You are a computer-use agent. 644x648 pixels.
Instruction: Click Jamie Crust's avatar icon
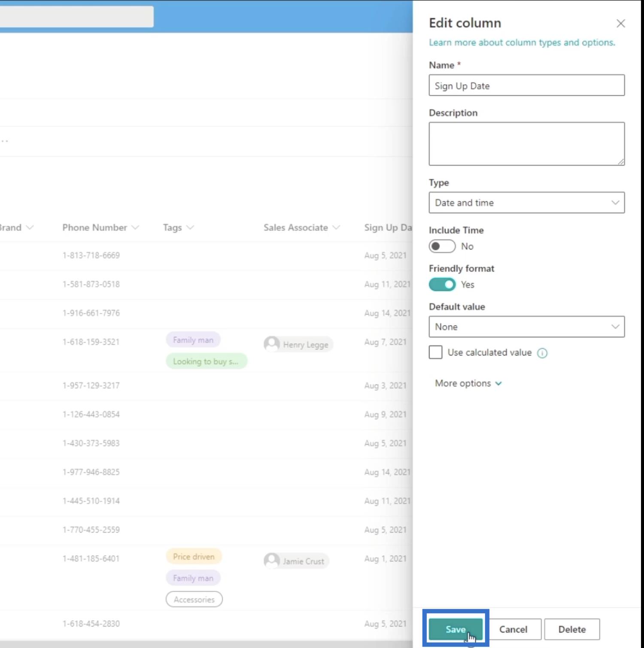pyautogui.click(x=272, y=561)
